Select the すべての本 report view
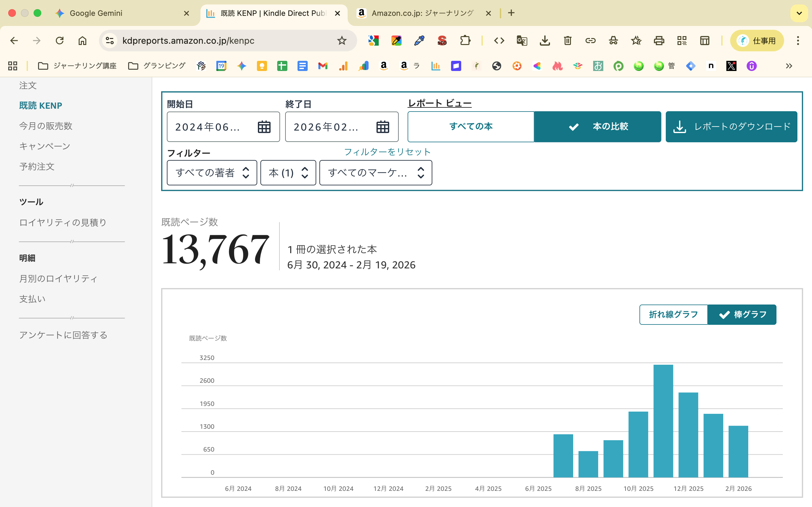This screenshot has width=812, height=507. (x=470, y=126)
